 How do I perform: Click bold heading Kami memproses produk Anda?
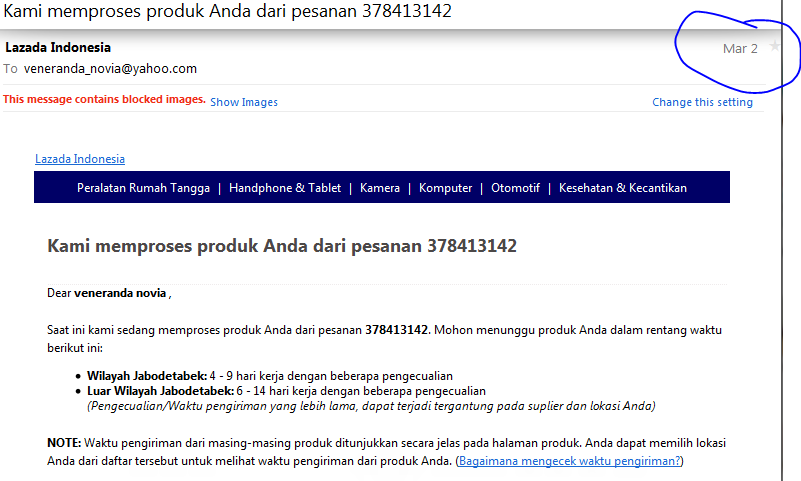coord(282,246)
